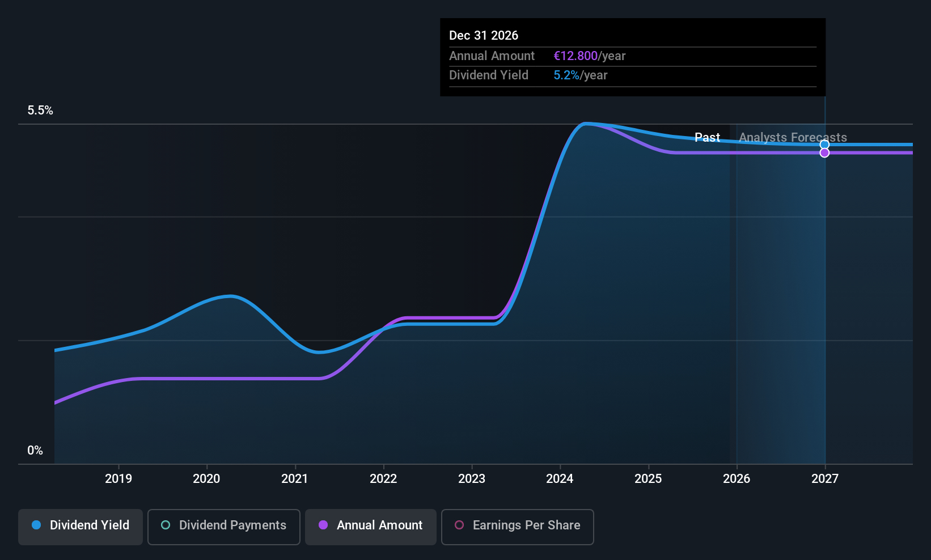Click the blue €12.800 value in tooltip

(575, 56)
